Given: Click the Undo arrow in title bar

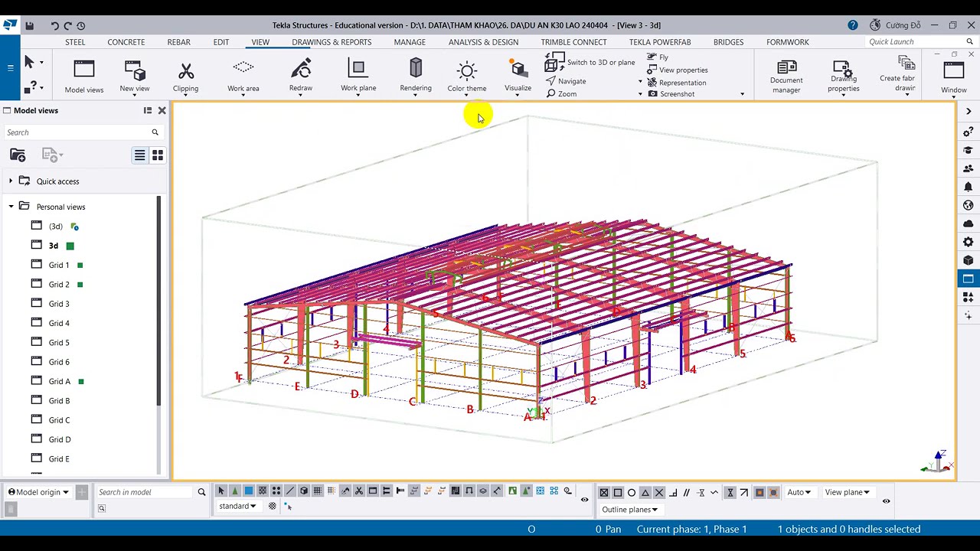Looking at the screenshot, I should coord(55,25).
